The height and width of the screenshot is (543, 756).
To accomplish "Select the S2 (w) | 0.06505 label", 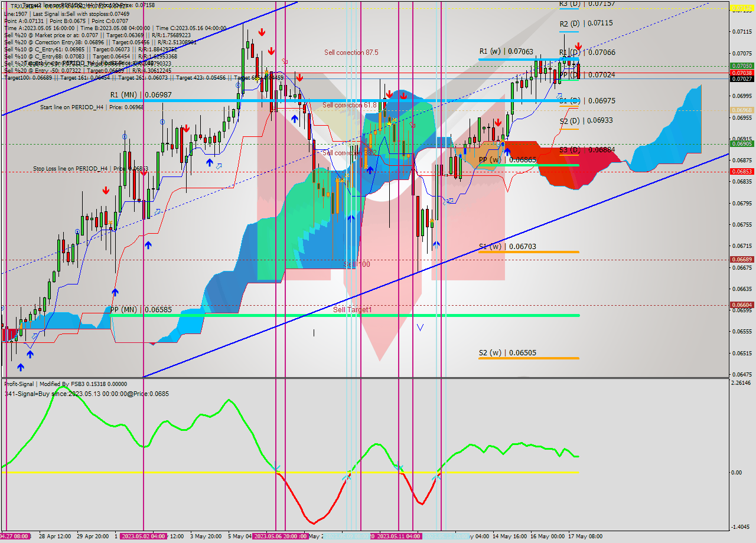I will [507, 353].
